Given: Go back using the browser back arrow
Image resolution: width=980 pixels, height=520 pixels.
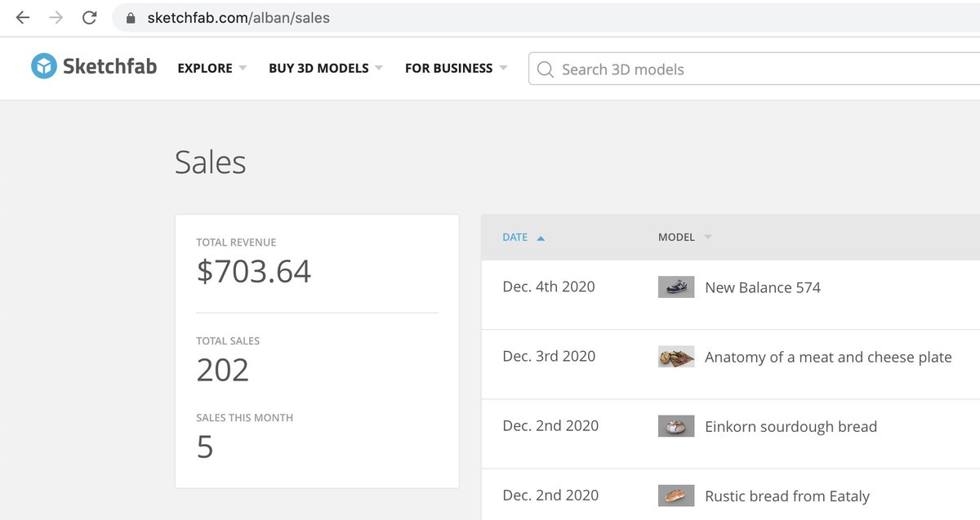Looking at the screenshot, I should point(23,17).
